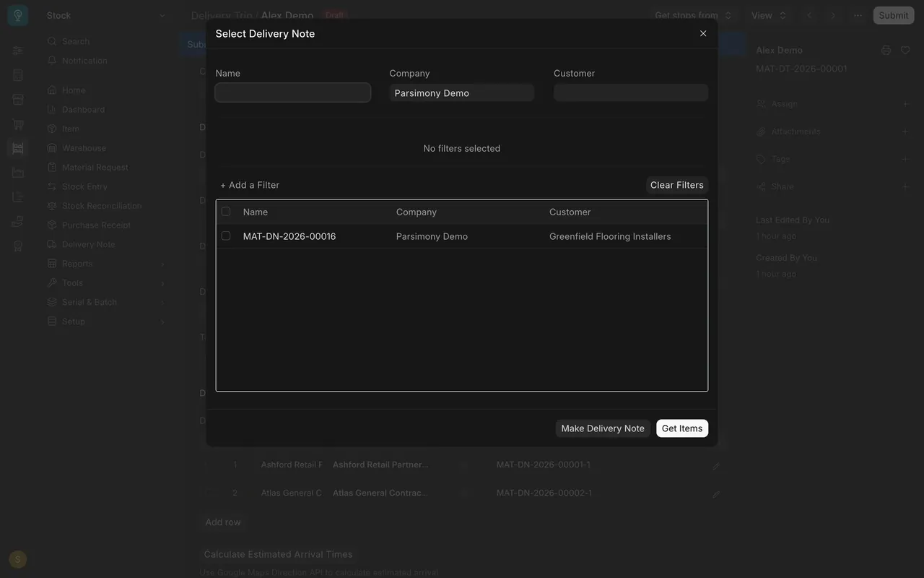Tick the checkbox for MAT-DN-2026-00016
The image size is (924, 578).
coord(226,236)
